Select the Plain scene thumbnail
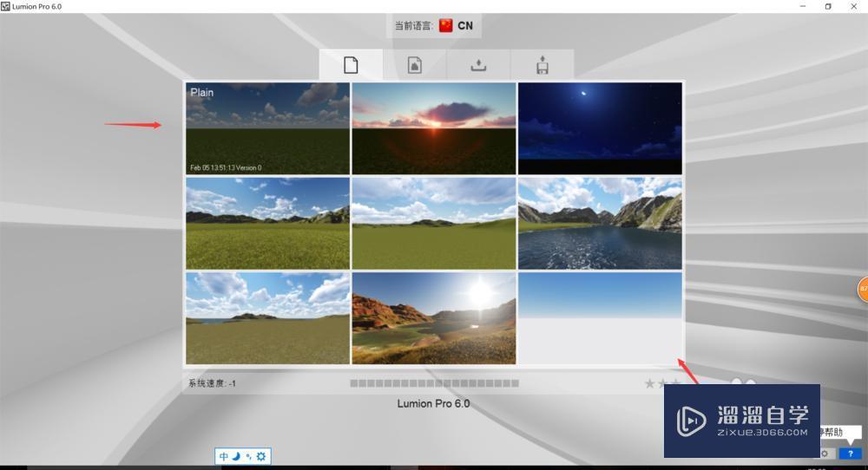This screenshot has height=470, width=868. (268, 128)
